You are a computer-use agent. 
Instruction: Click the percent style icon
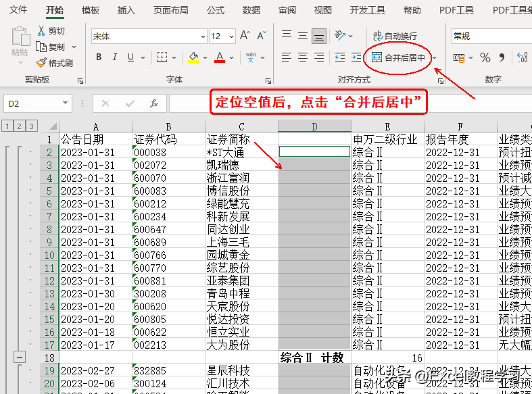(485, 57)
